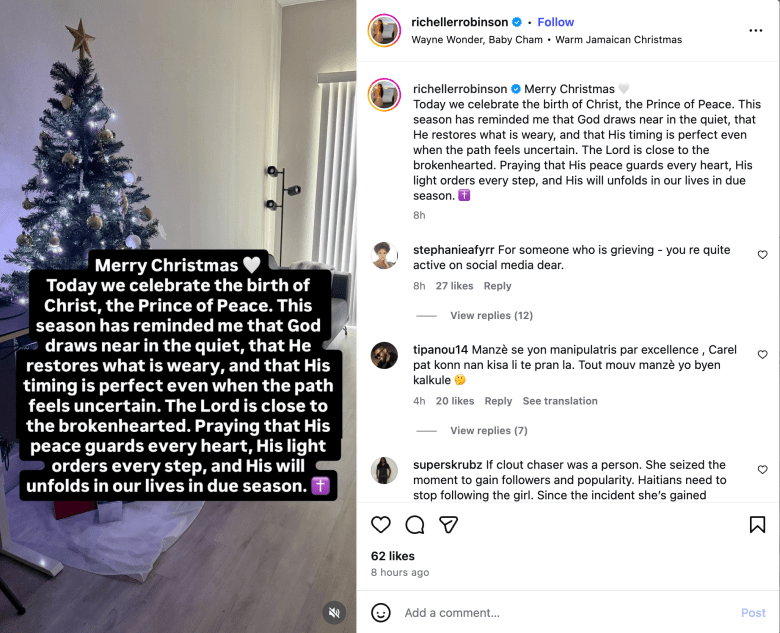This screenshot has height=633, width=780.
Task: Open the Warm Jamaican Christmas audio link
Action: [618, 40]
